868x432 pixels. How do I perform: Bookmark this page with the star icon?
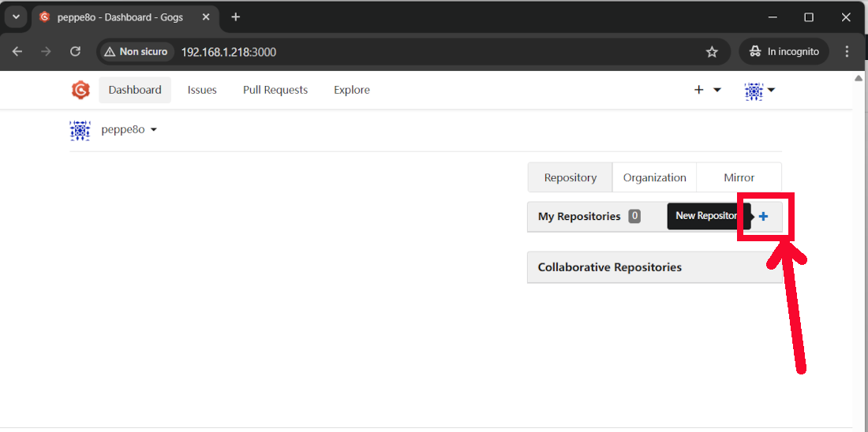click(x=712, y=52)
